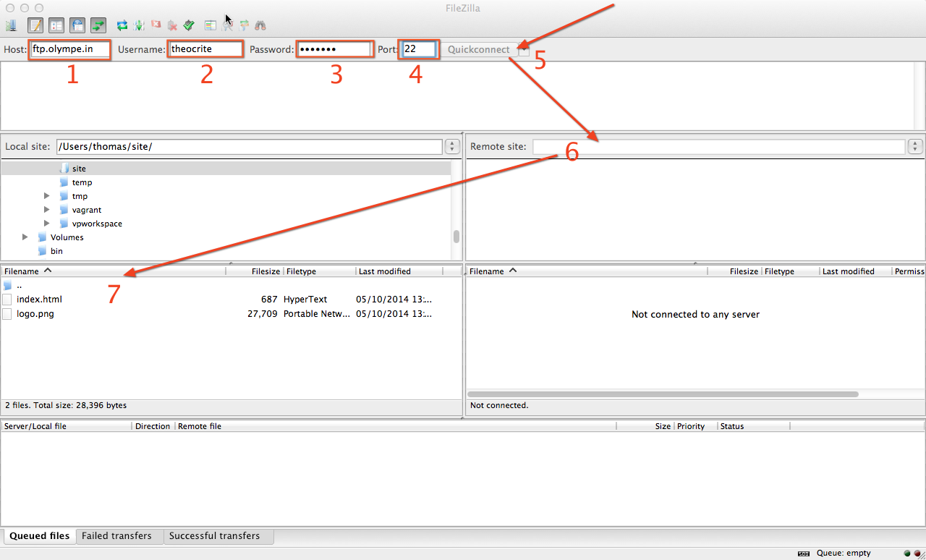Click the reconnect green checkmark icon

[x=189, y=25]
